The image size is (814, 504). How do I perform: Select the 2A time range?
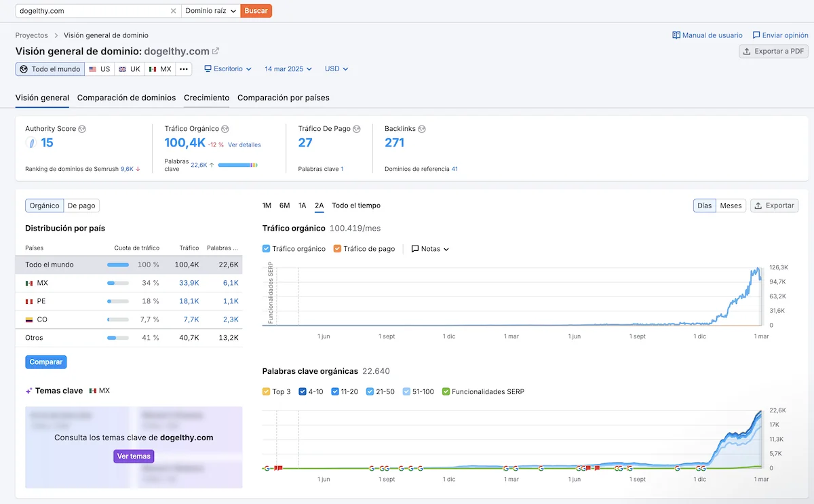pyautogui.click(x=319, y=205)
